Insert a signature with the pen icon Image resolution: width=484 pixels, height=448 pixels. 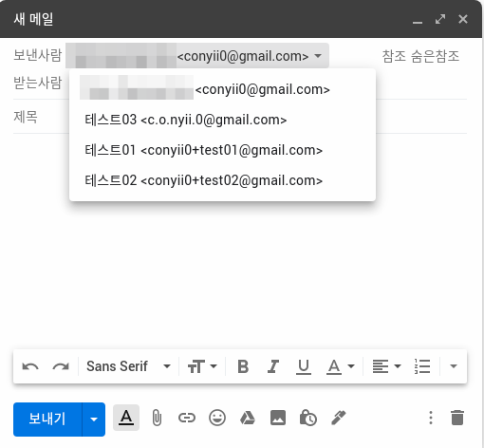click(x=339, y=418)
